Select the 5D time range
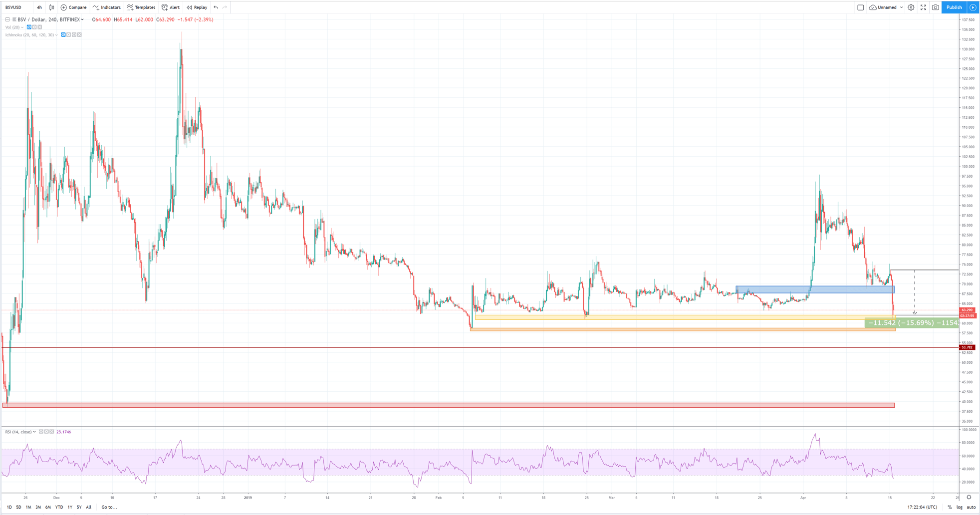Image resolution: width=980 pixels, height=515 pixels. coord(18,507)
